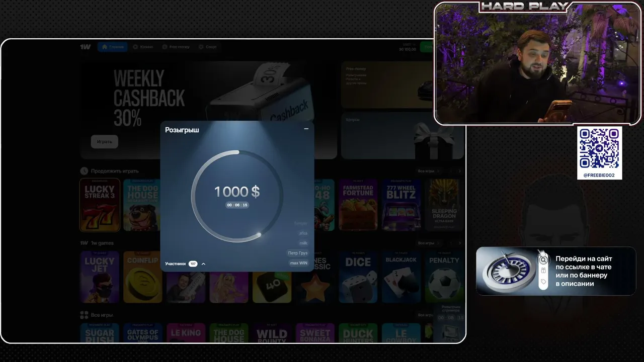Launch the Sugar Rush game

coord(100,332)
